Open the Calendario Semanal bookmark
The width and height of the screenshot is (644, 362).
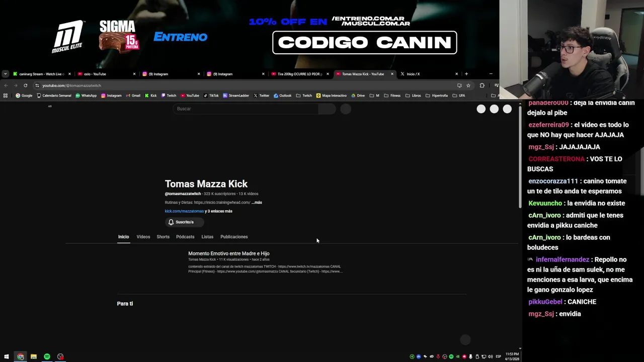pos(54,96)
